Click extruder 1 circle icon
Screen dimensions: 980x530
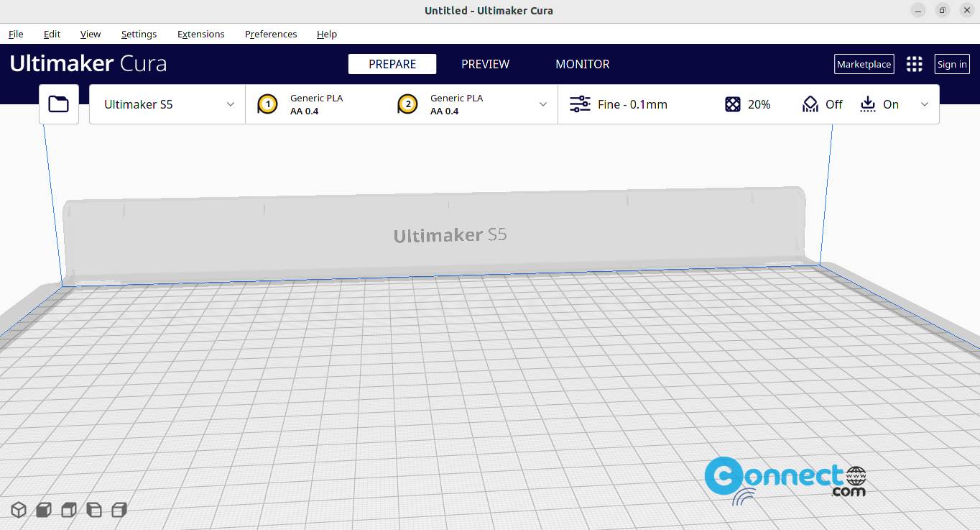pos(267,104)
